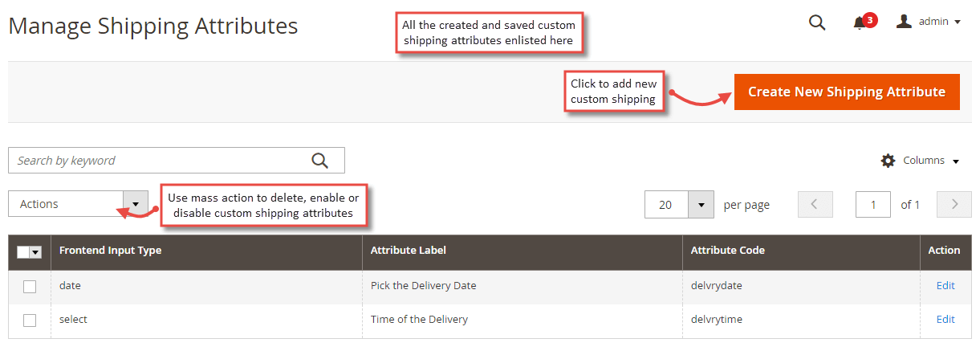Click the keyword search magnifier icon
Viewport: 980px width, 347px height.
coord(320,161)
